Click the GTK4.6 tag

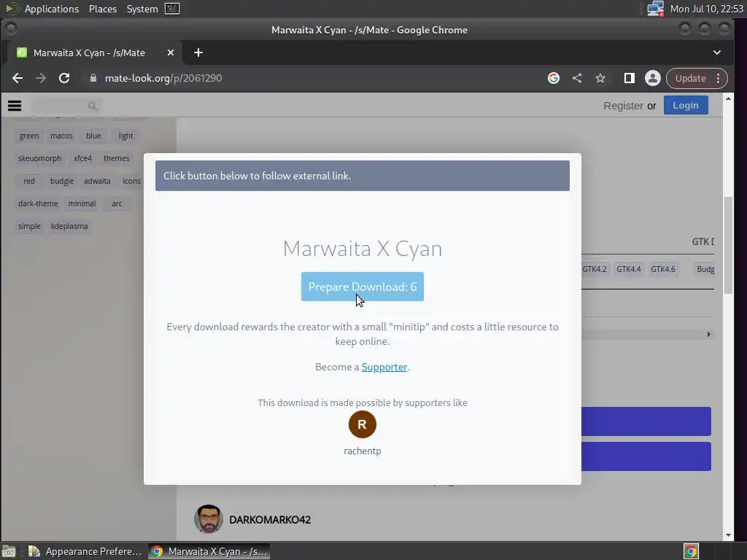click(x=663, y=269)
